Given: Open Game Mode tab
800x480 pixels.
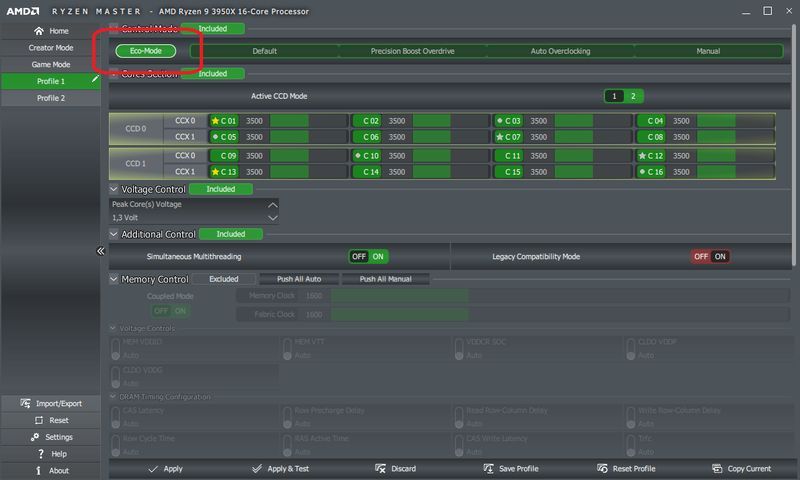Looking at the screenshot, I should (51, 64).
